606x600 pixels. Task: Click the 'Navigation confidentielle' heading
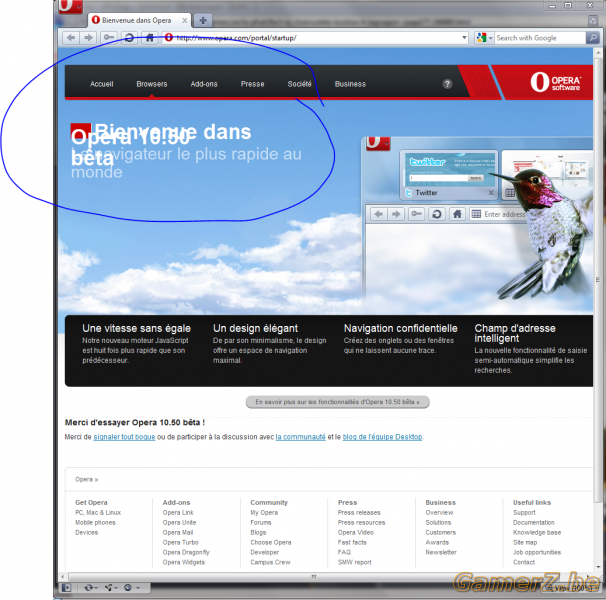[400, 329]
